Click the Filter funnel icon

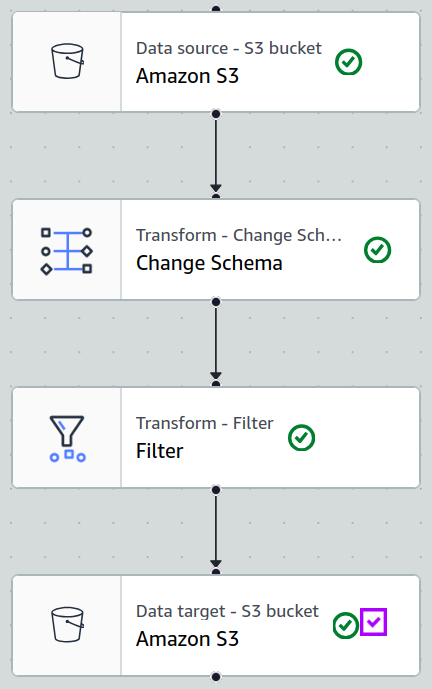point(67,439)
